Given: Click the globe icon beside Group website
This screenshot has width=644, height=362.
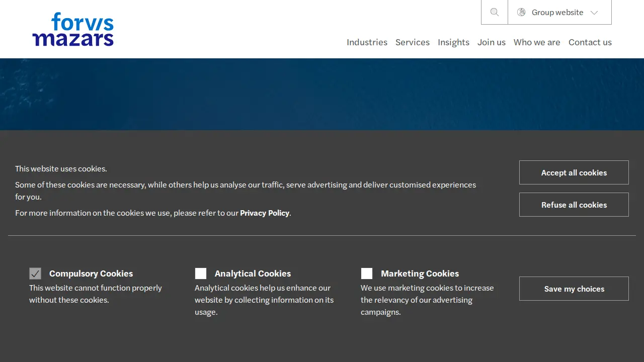Looking at the screenshot, I should coord(521,12).
